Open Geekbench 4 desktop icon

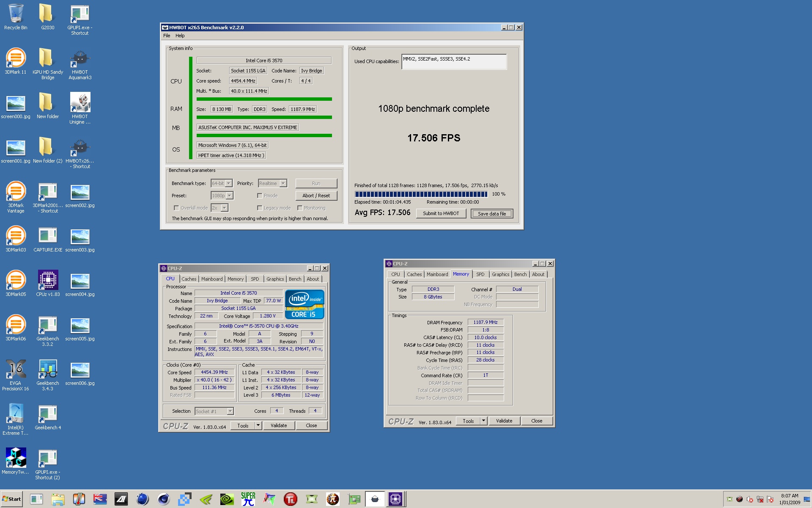(x=47, y=417)
